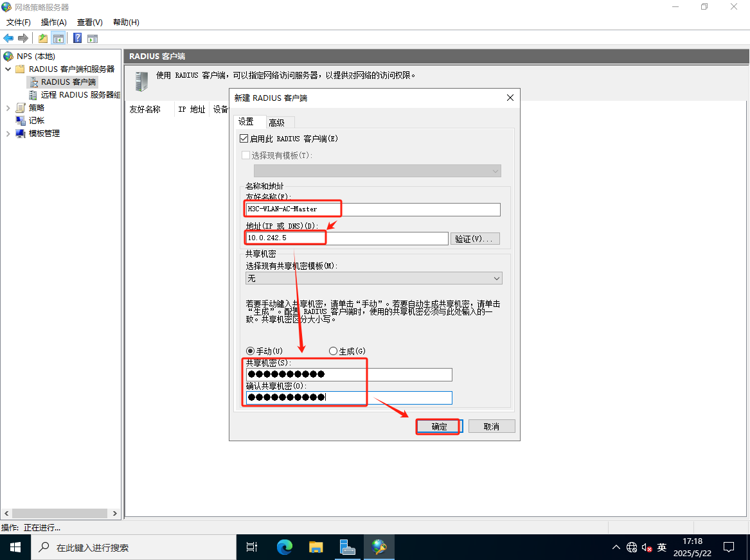
Task: Click the taskbar search box
Action: (134, 547)
